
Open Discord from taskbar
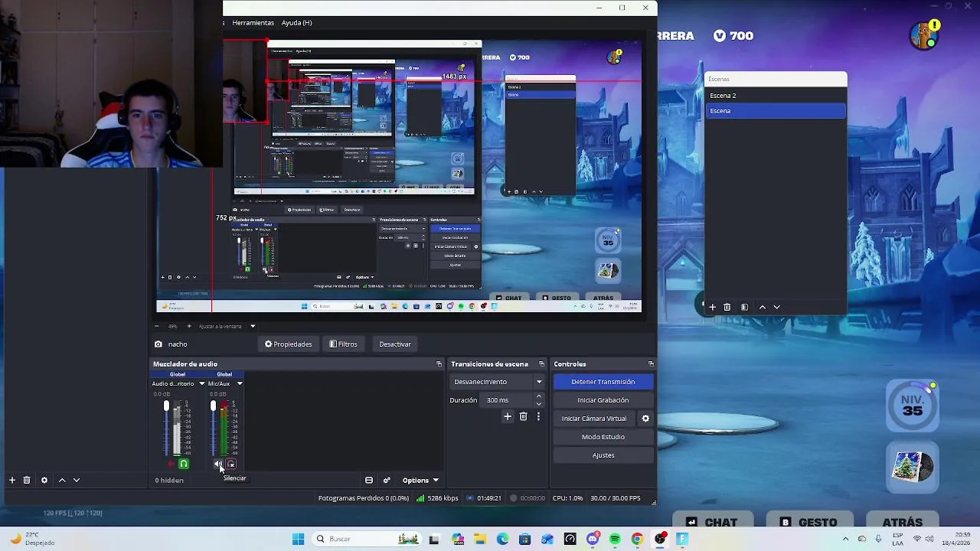592,539
